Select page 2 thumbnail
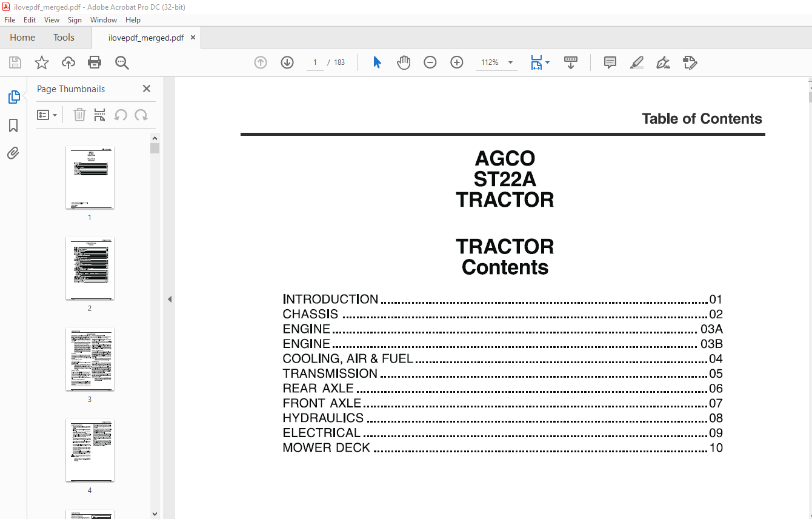This screenshot has height=519, width=812. [90, 269]
